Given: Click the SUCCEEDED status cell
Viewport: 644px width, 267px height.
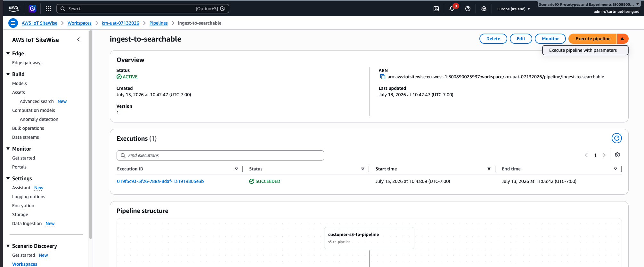Looking at the screenshot, I should [x=265, y=181].
